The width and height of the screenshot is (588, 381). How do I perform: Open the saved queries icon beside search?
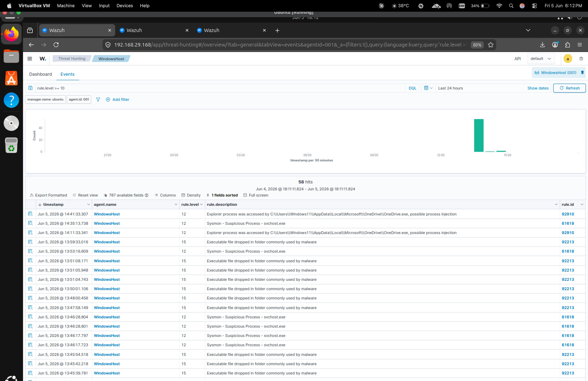(x=30, y=88)
